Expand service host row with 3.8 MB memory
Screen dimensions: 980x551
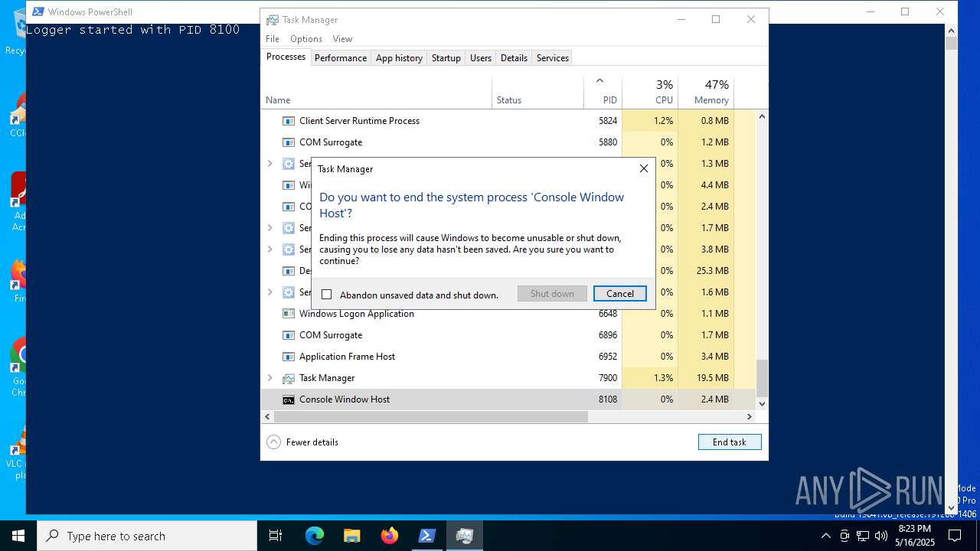269,249
